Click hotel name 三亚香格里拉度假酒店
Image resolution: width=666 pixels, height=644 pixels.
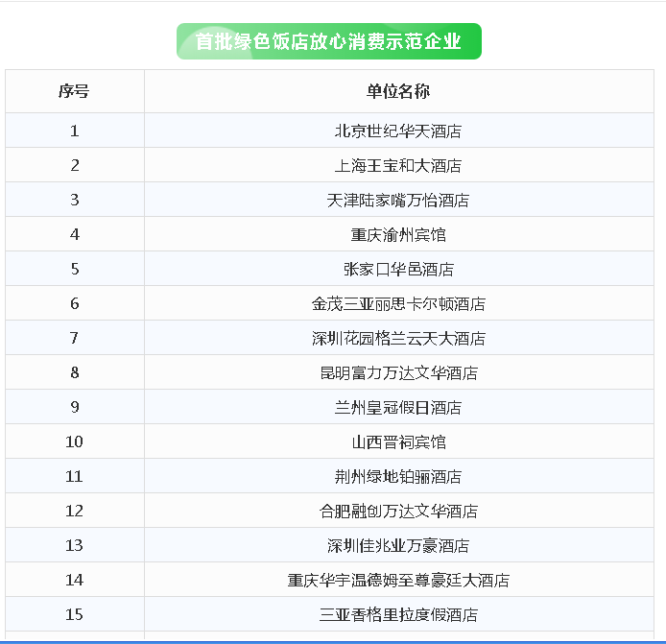coord(398,614)
